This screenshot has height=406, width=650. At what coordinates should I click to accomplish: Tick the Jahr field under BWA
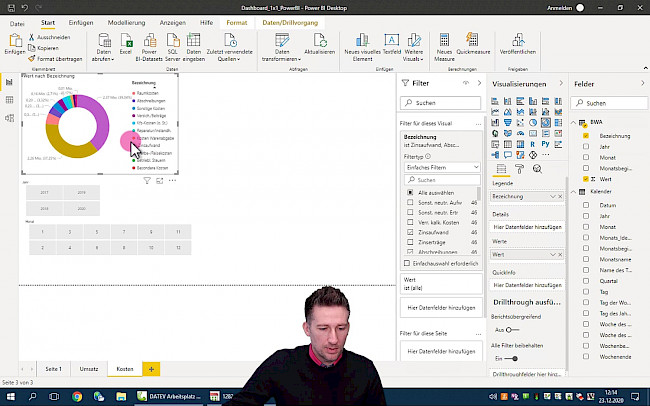click(x=585, y=146)
